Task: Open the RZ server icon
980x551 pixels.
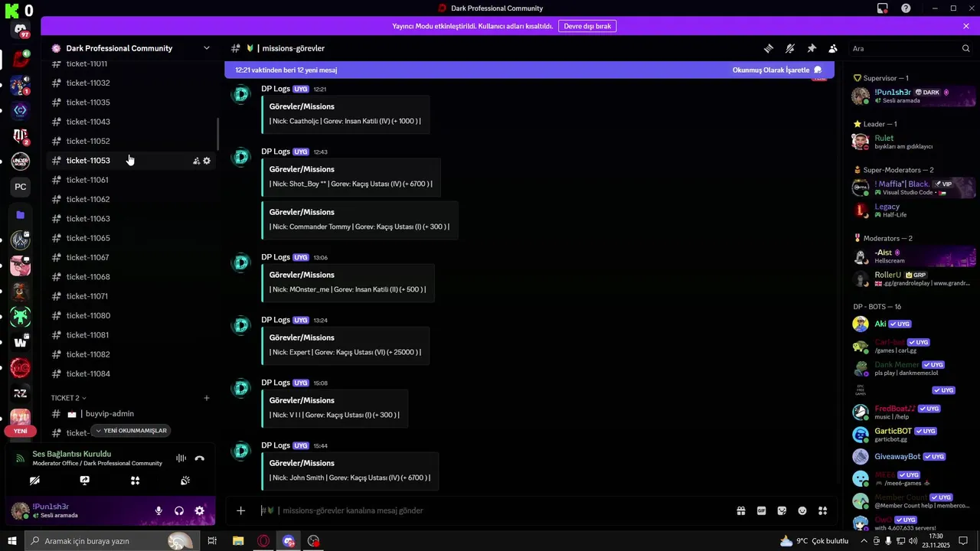Action: coord(21,393)
